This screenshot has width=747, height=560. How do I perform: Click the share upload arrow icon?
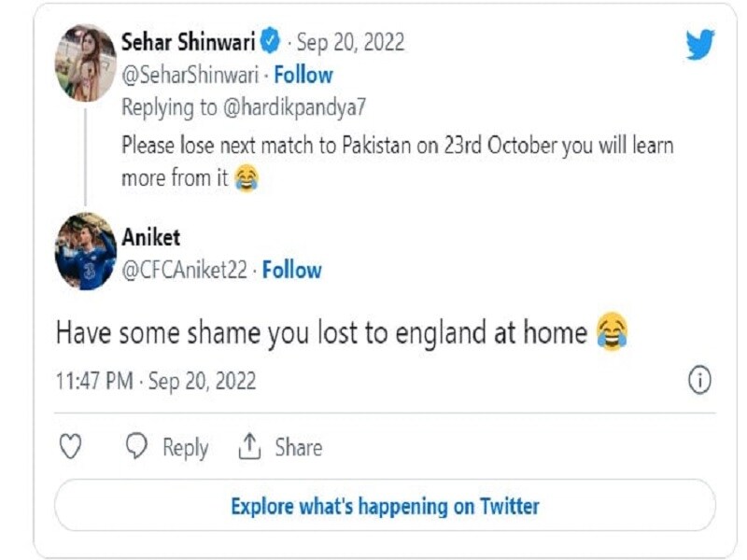point(249,446)
